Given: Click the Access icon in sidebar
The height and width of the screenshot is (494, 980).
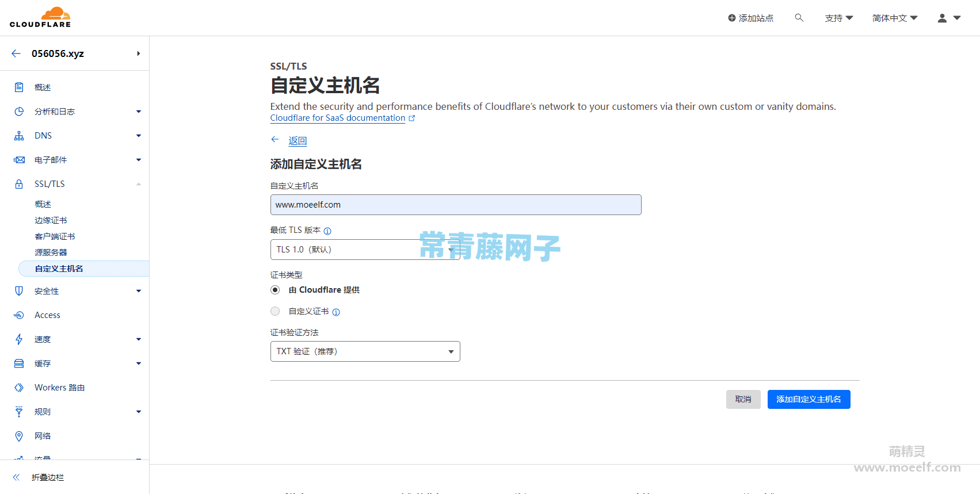Looking at the screenshot, I should 19,315.
